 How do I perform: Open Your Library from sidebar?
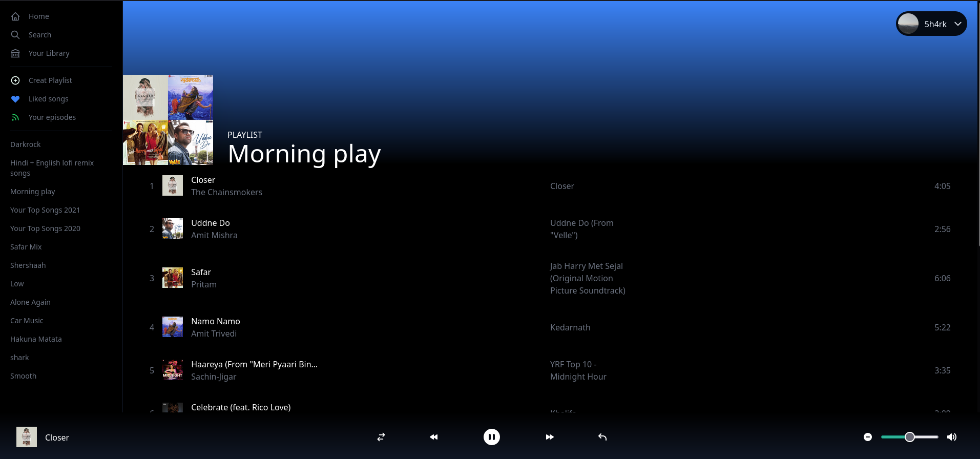[x=49, y=53]
